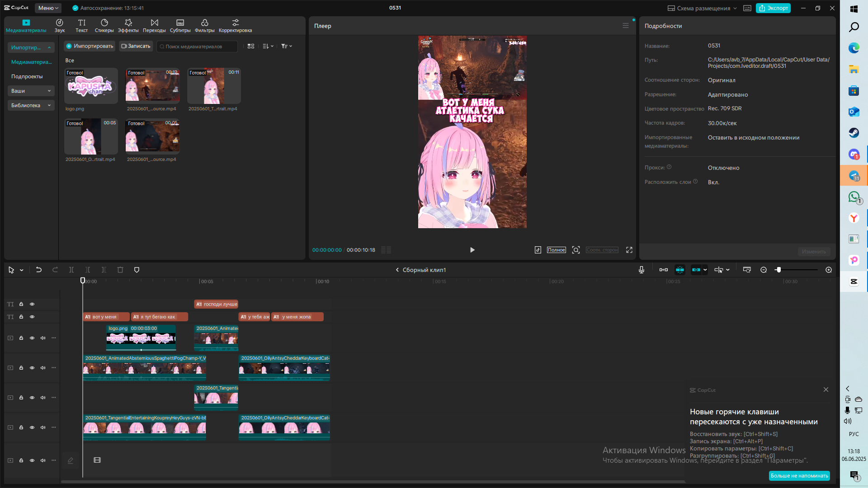Go back from 'Сборный клип1' compound clip

tap(397, 270)
